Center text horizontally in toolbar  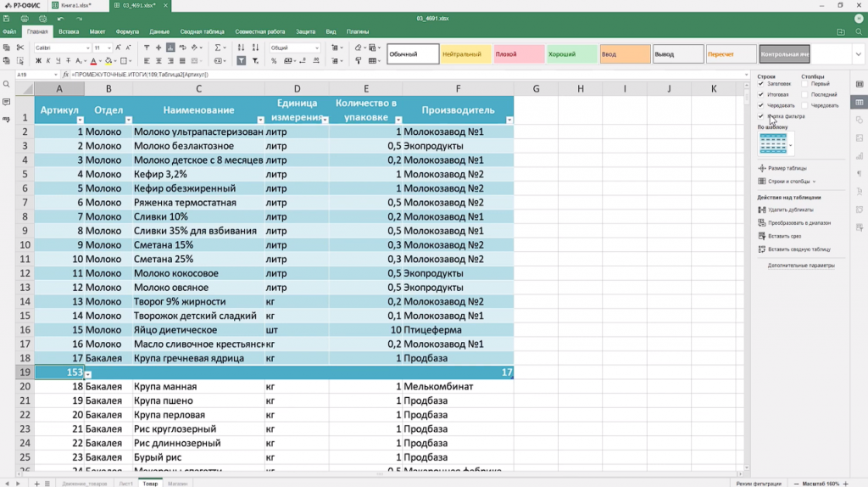click(159, 61)
